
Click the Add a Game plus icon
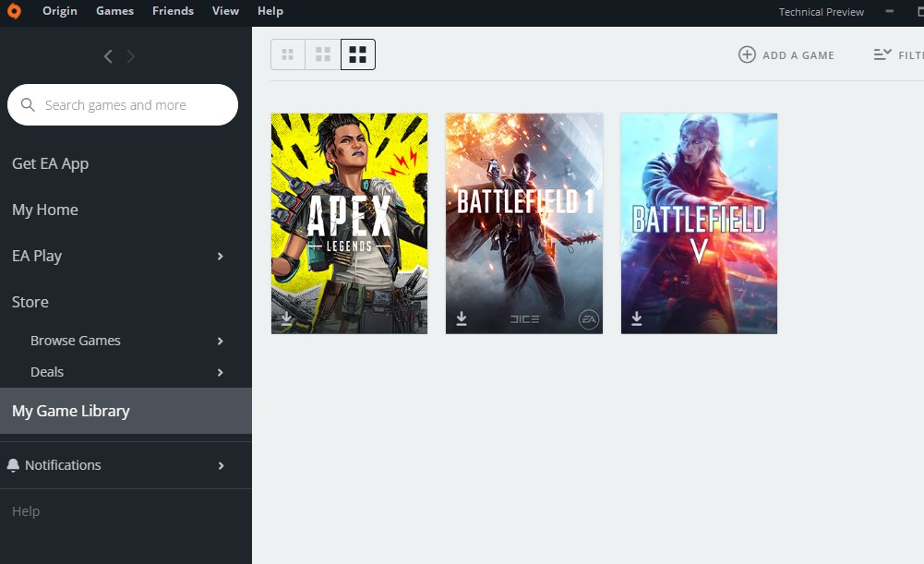click(747, 54)
